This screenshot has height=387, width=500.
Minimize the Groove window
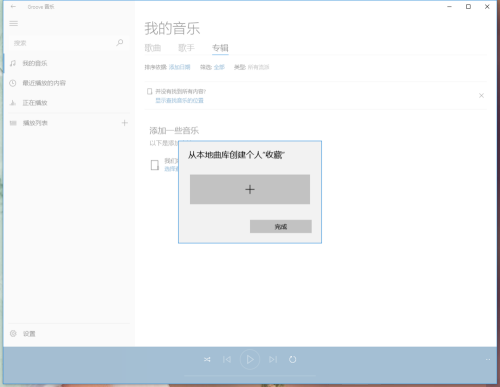(449, 7)
